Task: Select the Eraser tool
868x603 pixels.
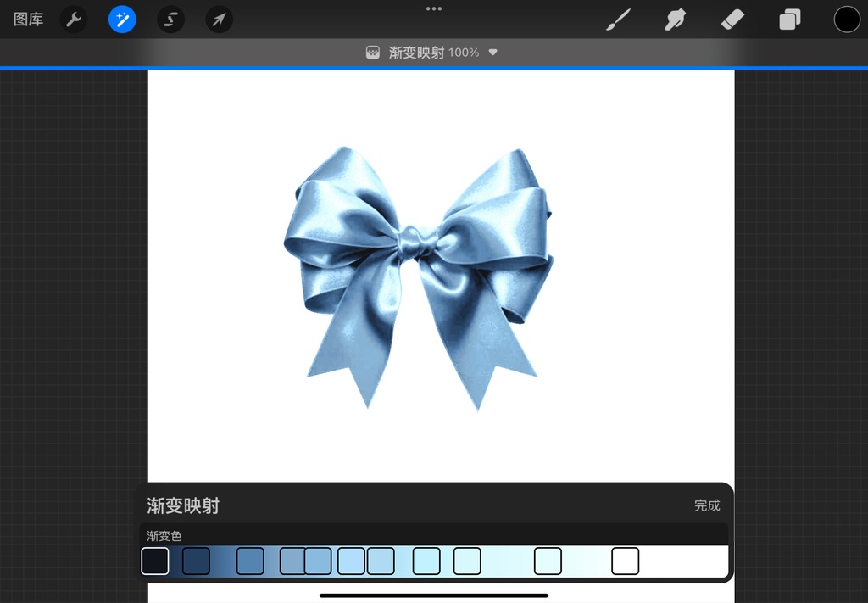Action: click(732, 19)
